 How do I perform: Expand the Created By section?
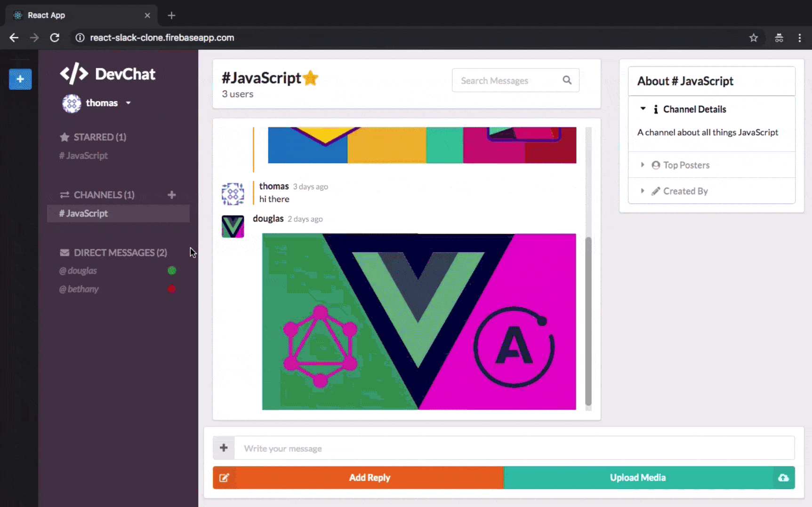[x=685, y=191]
